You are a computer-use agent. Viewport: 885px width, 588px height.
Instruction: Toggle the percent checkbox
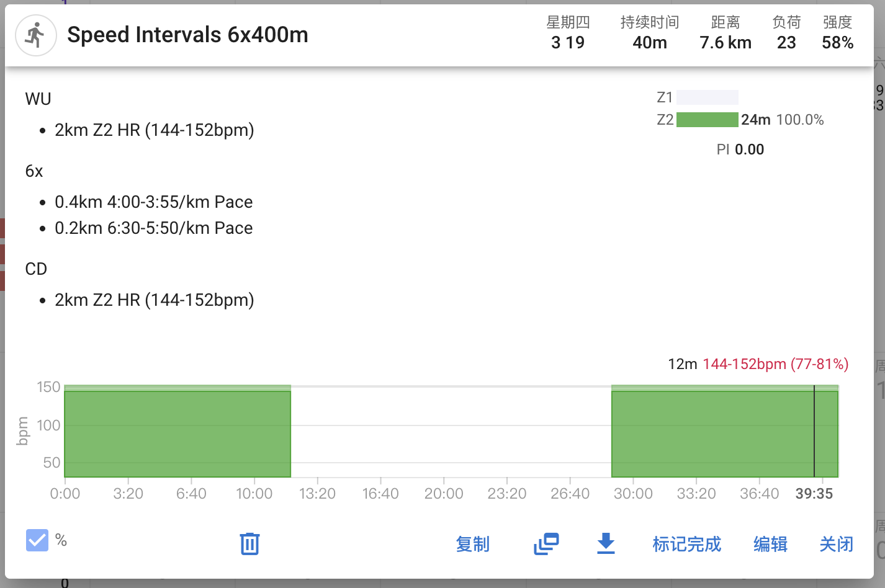click(37, 540)
